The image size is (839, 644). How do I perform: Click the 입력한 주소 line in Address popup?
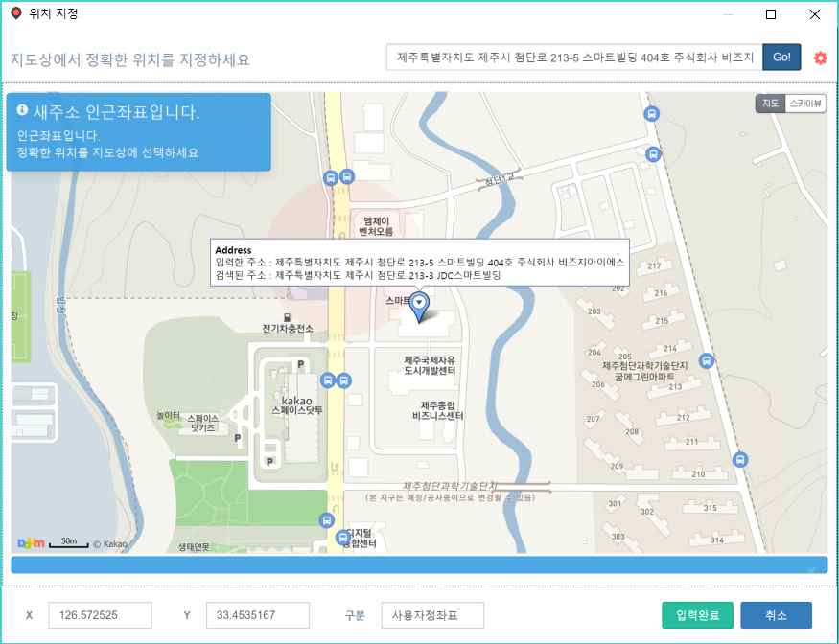click(420, 262)
